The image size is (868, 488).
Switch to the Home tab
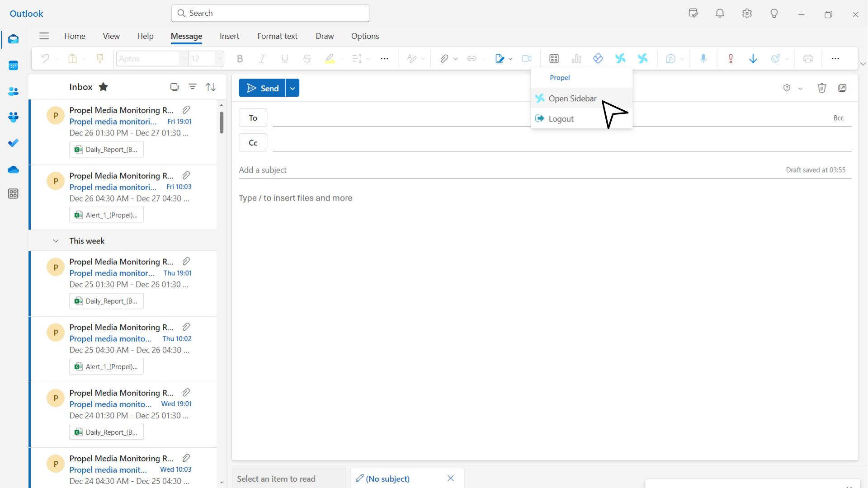coord(75,36)
